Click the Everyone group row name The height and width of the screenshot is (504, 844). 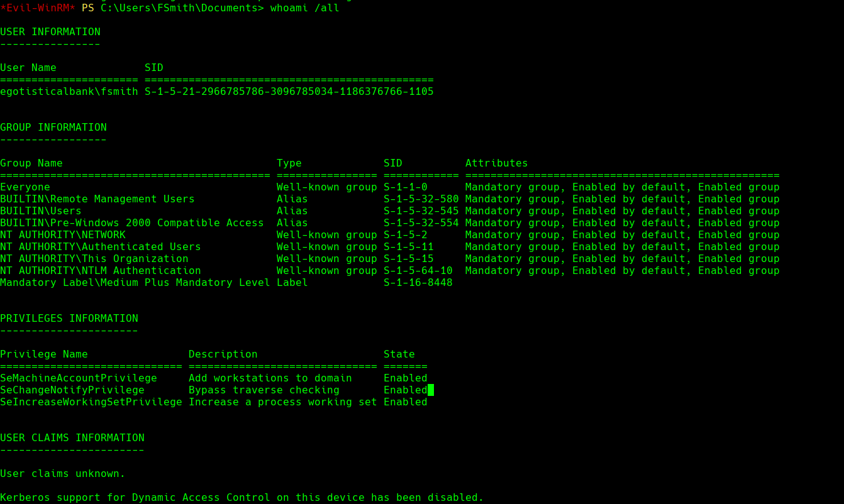pos(25,187)
